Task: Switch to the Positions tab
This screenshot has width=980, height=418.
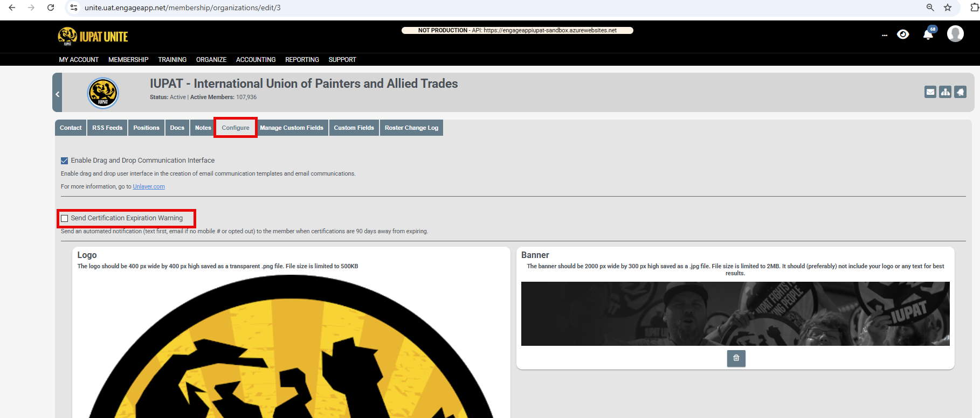Action: (x=146, y=128)
